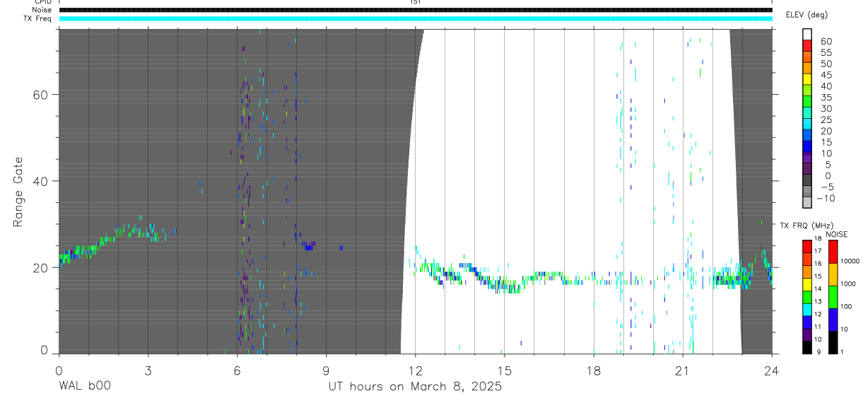
Task: Click the '151' CPID value above the plot
Action: [415, 2]
